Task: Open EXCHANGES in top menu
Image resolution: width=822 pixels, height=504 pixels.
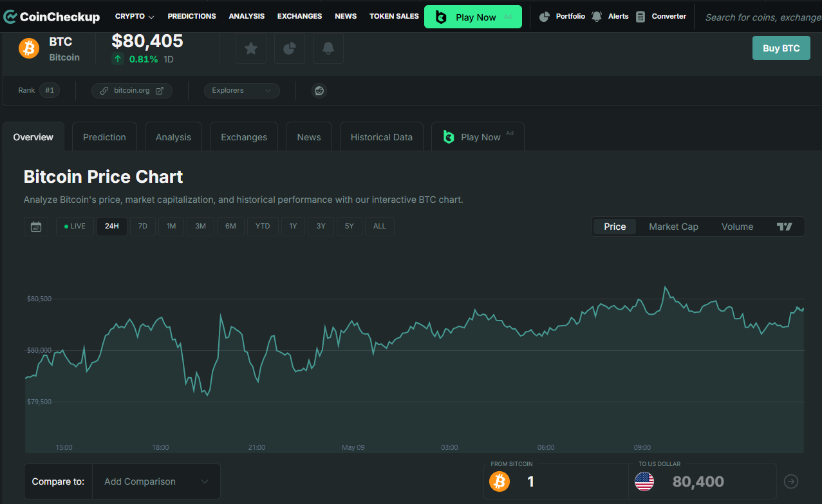Action: (x=299, y=17)
